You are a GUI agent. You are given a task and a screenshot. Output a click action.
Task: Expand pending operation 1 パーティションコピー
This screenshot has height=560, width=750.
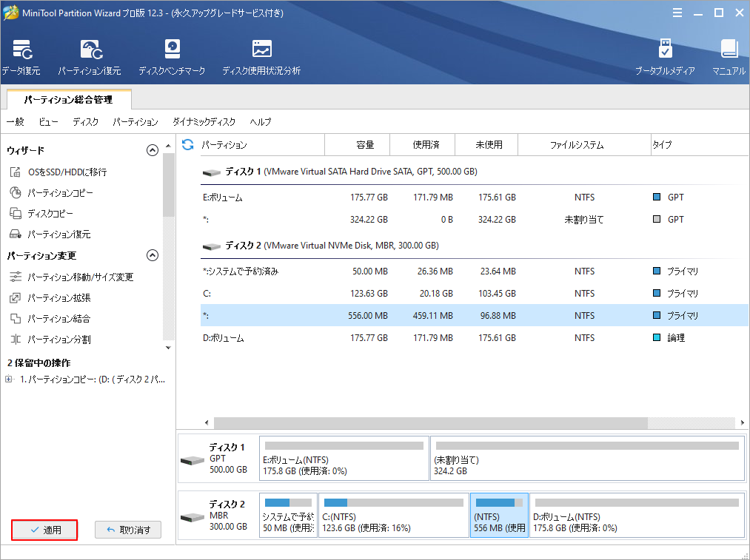pos(9,379)
